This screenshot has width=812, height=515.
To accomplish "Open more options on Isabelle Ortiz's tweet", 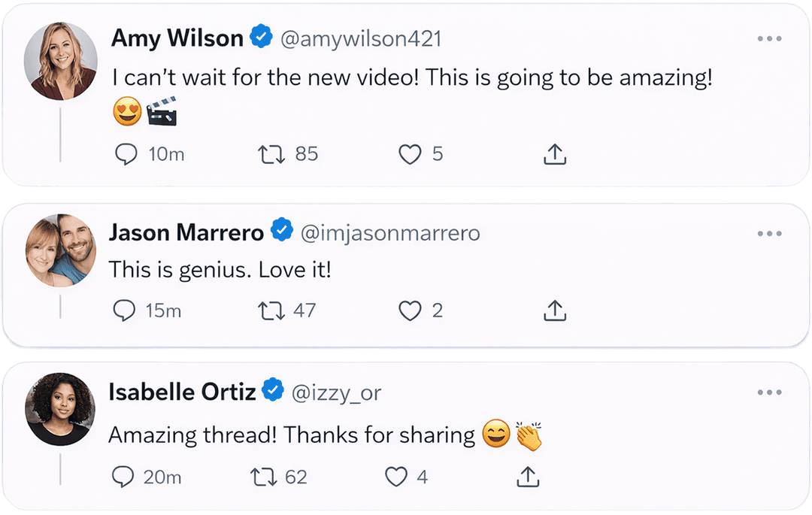I will [x=769, y=392].
